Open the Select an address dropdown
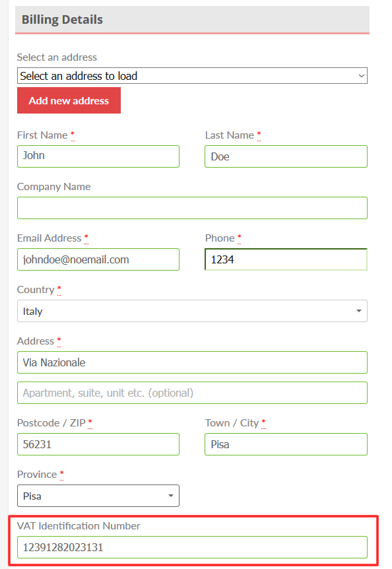Image resolution: width=392 pixels, height=569 pixels. 192,75
